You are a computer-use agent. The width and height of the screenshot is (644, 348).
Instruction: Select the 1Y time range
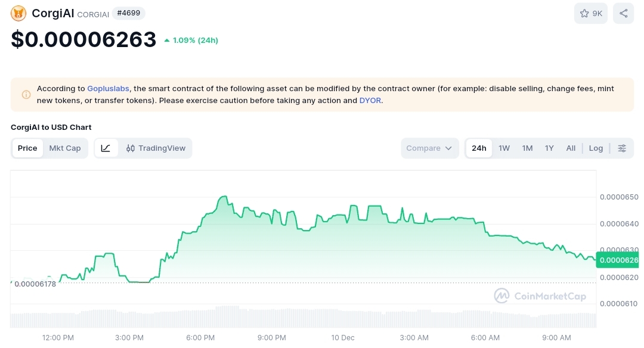549,148
